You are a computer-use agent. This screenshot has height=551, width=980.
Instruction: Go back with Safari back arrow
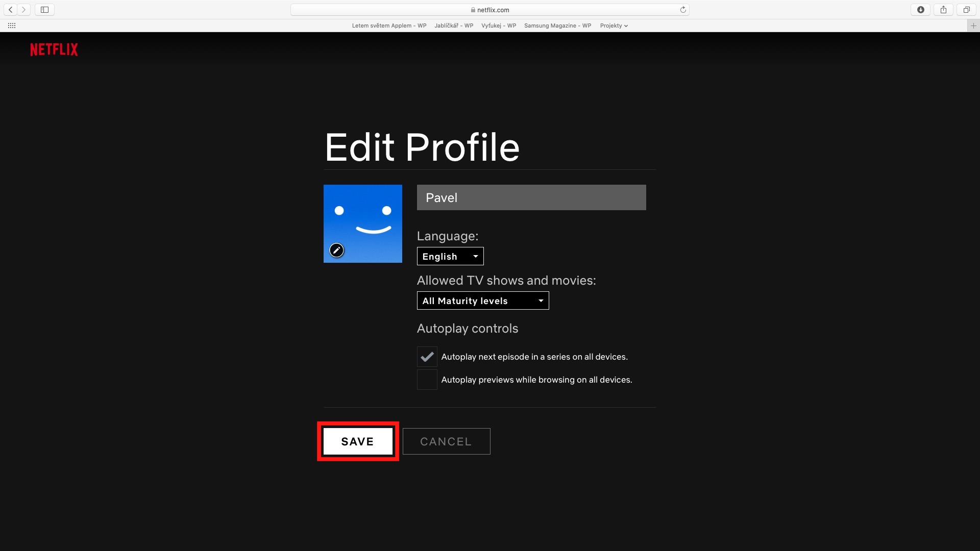click(x=10, y=10)
